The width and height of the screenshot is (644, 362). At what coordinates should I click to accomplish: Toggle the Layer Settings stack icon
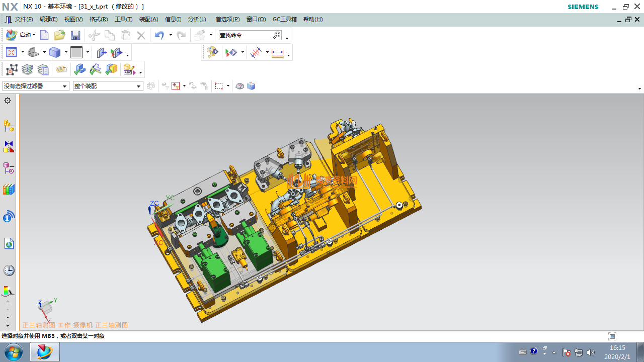pyautogui.click(x=27, y=69)
